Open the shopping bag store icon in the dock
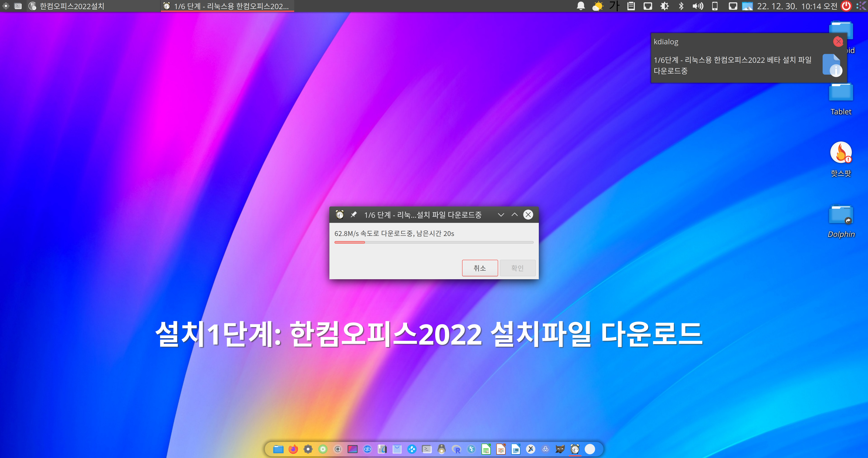Screen dimensions: 868x458 pos(397,449)
